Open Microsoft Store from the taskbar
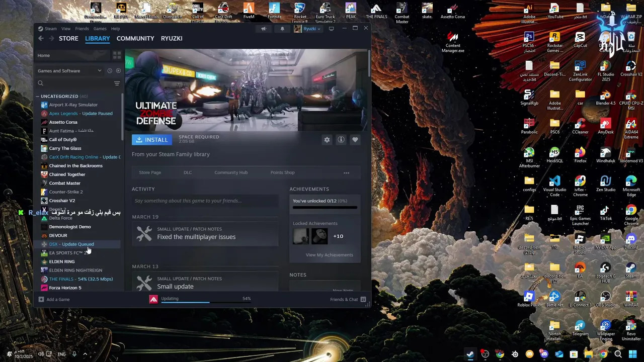644x362 pixels. (574, 354)
